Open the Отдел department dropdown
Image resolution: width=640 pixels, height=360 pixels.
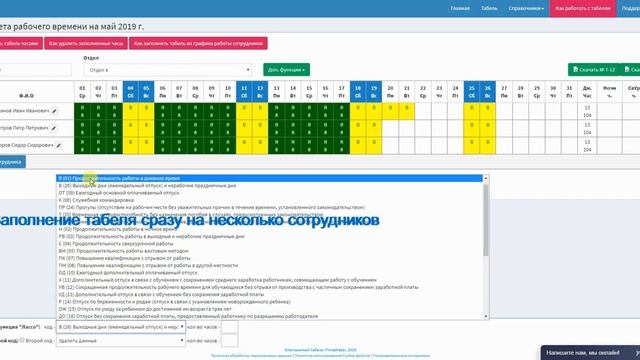(167, 70)
